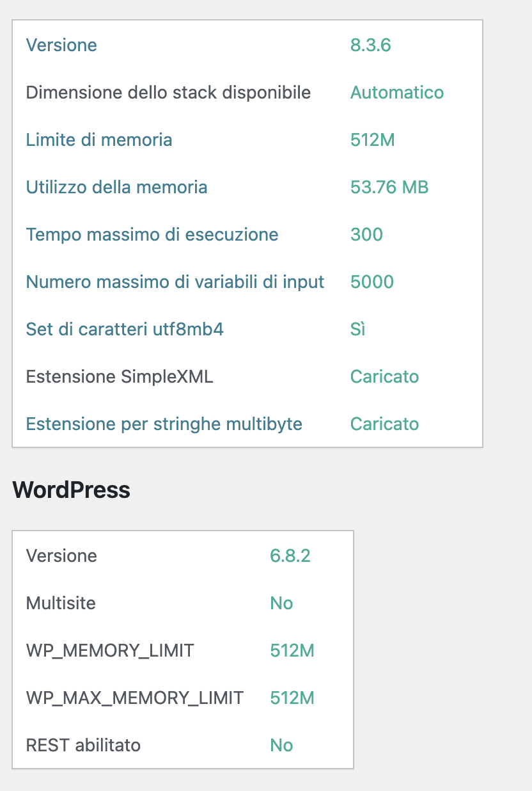Select the REST abilitato No value

click(281, 745)
